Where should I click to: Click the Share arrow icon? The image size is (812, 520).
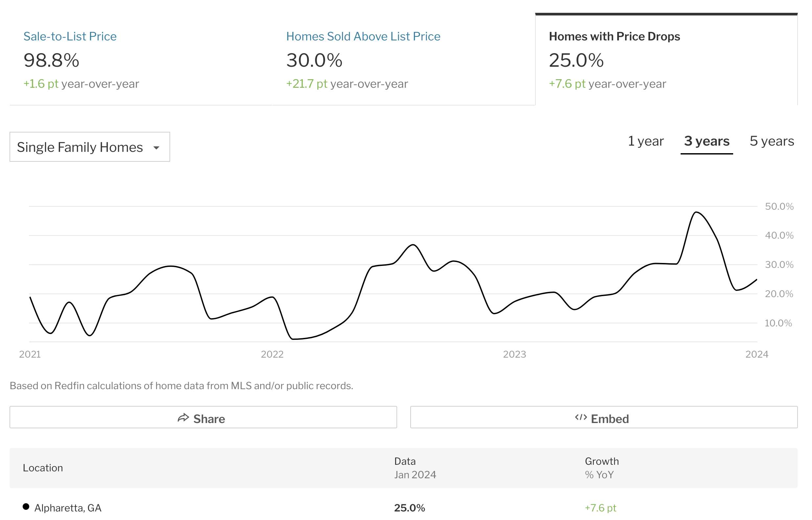[183, 418]
